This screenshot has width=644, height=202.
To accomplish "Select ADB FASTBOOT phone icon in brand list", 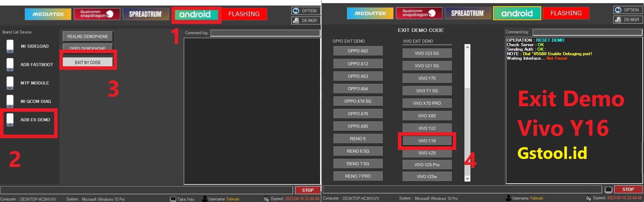I will [10, 65].
